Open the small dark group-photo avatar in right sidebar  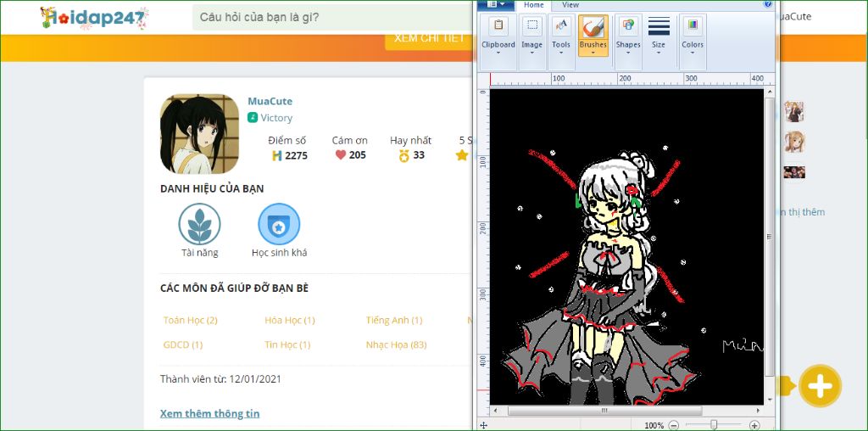coord(794,172)
